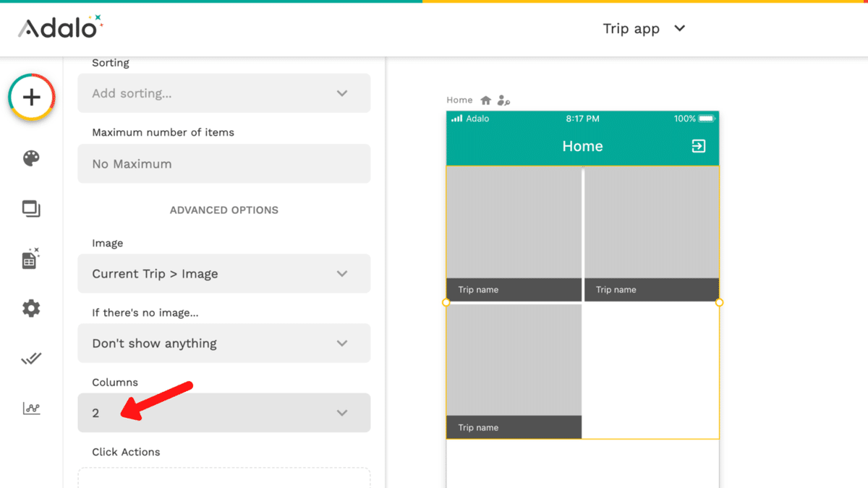Click the ADVANCED OPTIONS heading
Viewport: 868px width, 488px height.
tap(224, 210)
